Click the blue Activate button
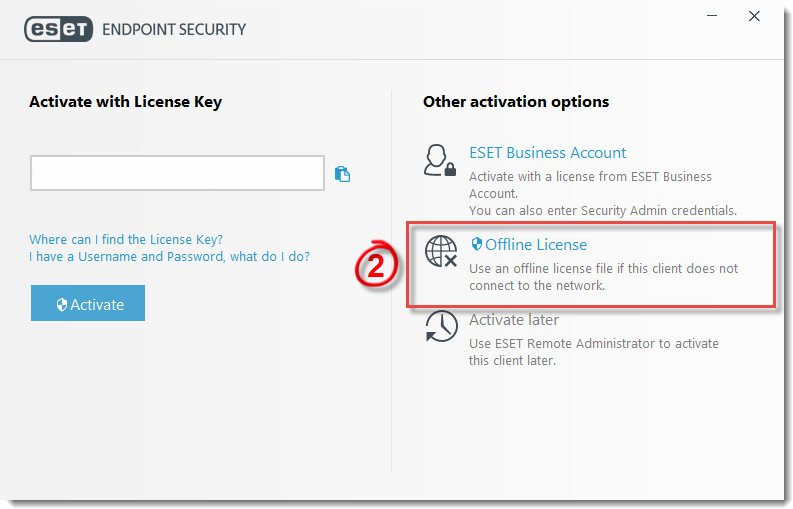 tap(88, 303)
